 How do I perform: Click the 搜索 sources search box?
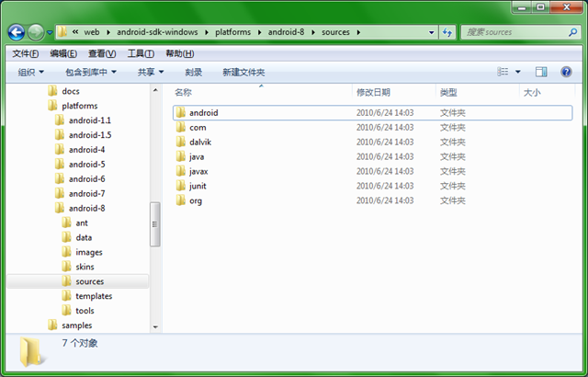(x=514, y=32)
